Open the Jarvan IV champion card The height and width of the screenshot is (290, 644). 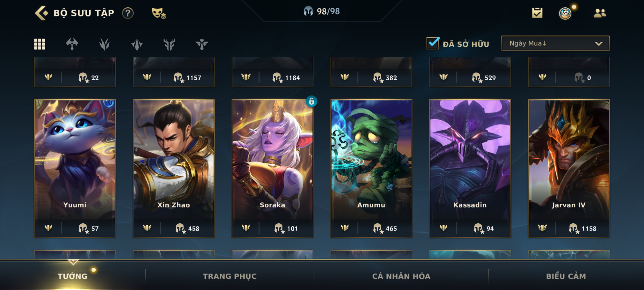point(569,168)
